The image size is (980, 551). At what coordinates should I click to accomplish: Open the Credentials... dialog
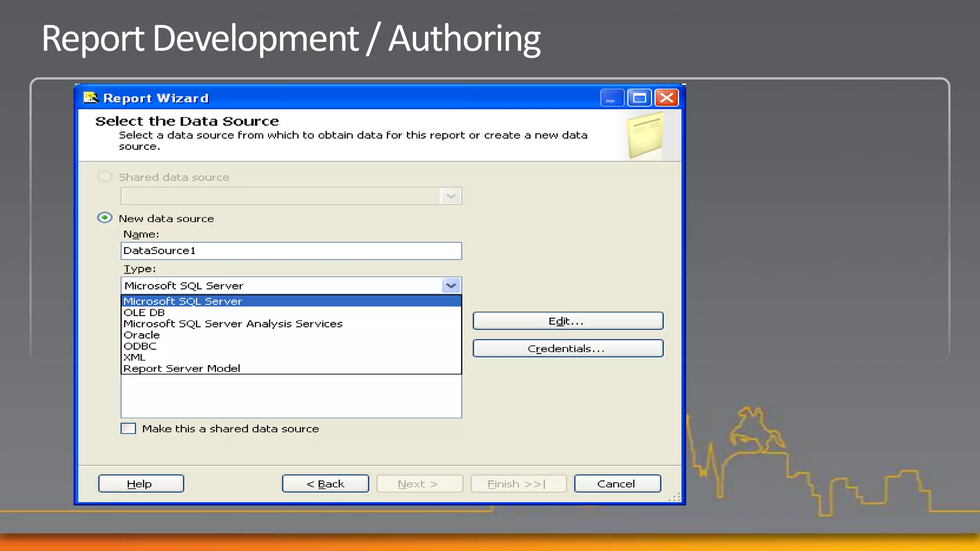point(568,349)
